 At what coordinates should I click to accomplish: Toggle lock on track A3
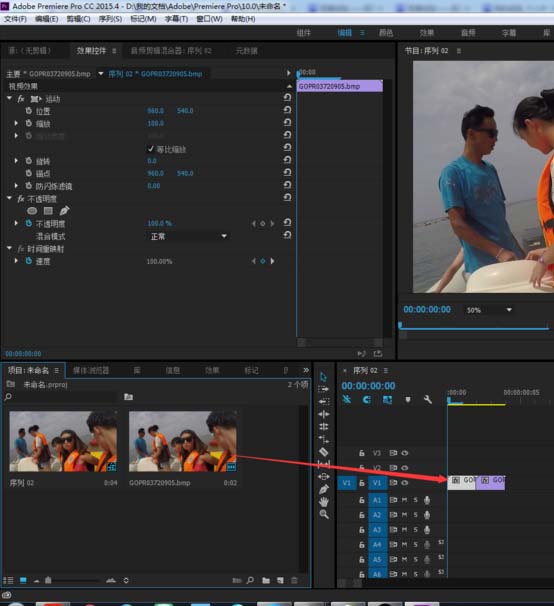361,529
